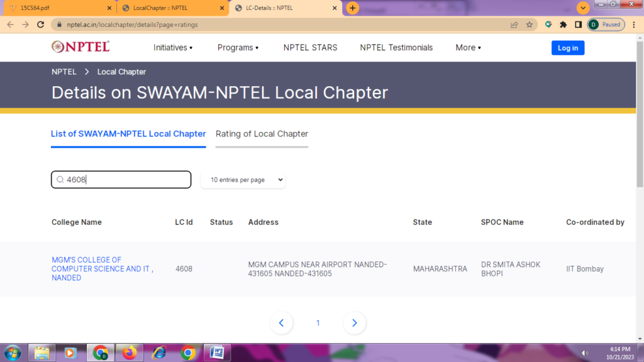Expand the Initiatives dropdown menu
The image size is (644, 362).
(173, 48)
